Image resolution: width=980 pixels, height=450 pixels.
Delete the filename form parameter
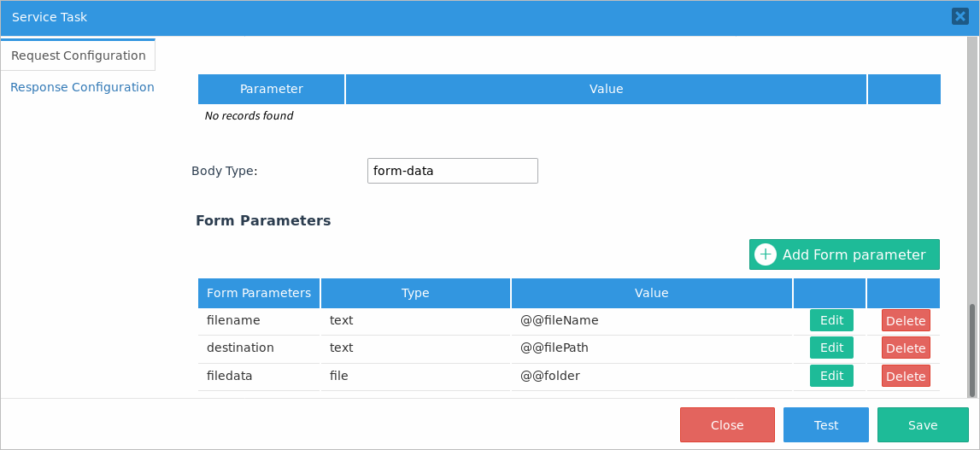click(x=906, y=321)
